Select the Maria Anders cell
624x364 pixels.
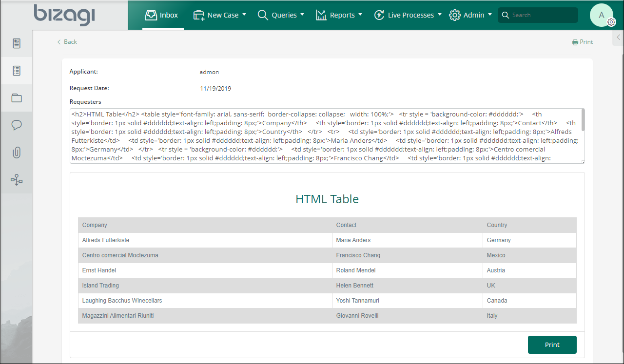[408, 240]
